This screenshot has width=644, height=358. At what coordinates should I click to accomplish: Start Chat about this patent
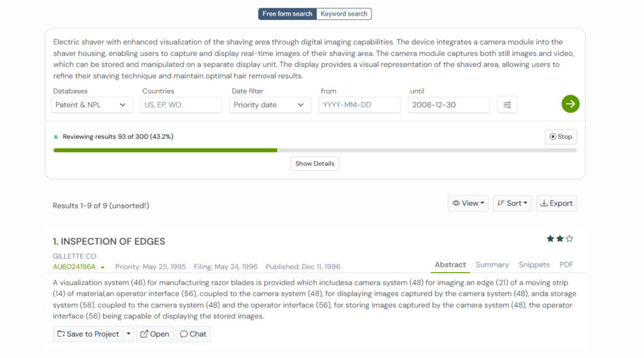pyautogui.click(x=193, y=334)
